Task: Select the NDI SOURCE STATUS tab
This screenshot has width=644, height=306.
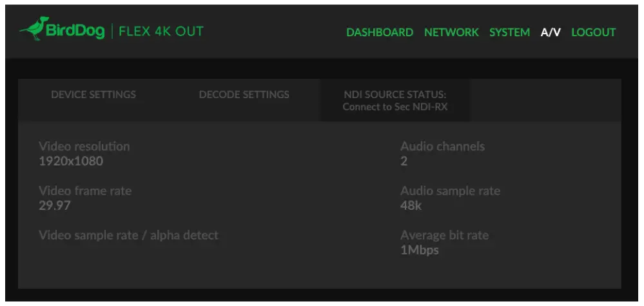Action: tap(395, 100)
